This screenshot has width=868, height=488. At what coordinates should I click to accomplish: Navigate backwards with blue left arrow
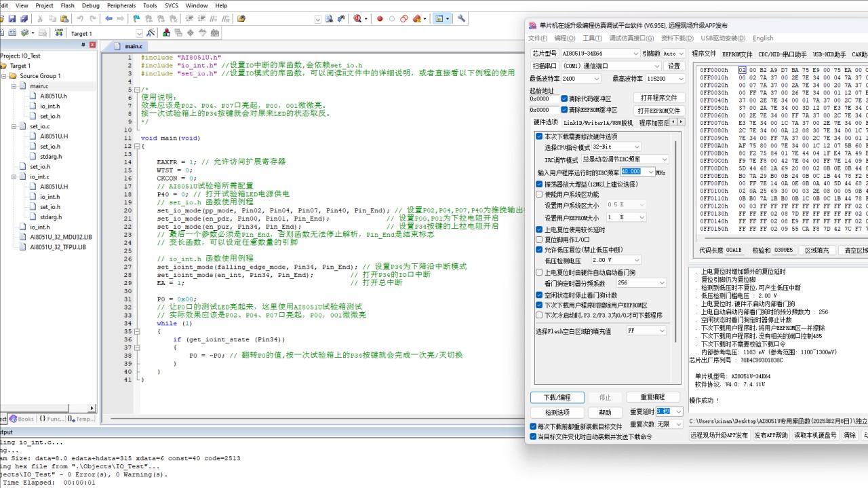tap(108, 18)
